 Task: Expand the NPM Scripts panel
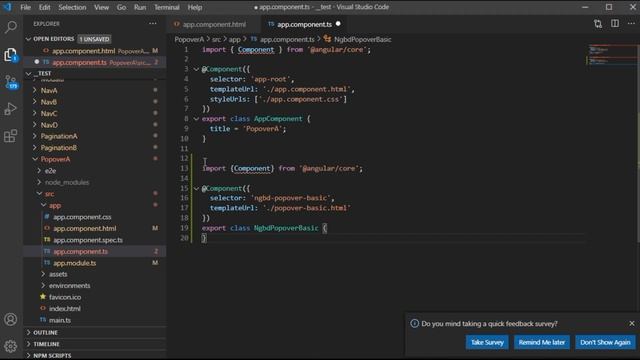tap(95, 356)
